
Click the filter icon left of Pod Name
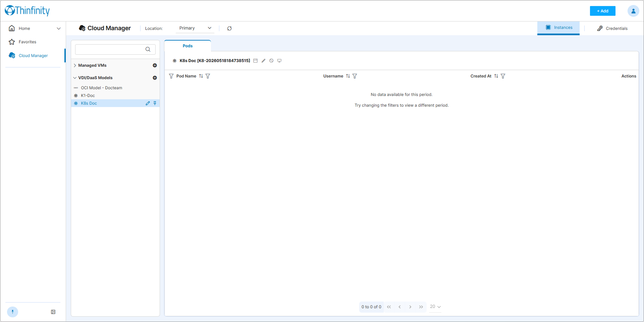171,76
